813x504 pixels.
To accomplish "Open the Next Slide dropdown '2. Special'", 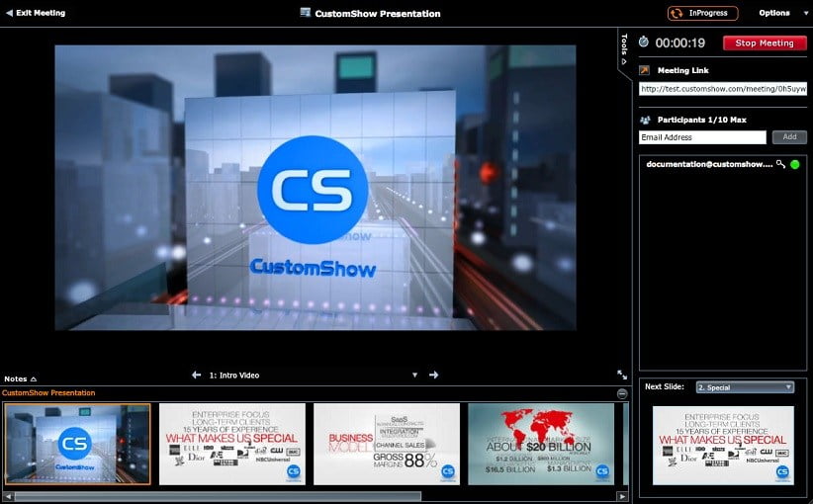I will (x=745, y=387).
